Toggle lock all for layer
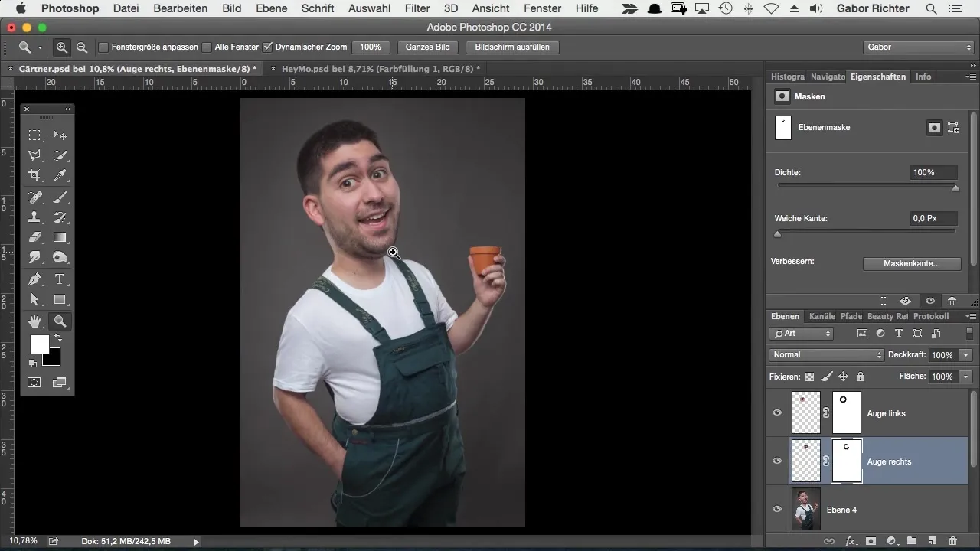This screenshot has height=551, width=980. click(x=860, y=377)
